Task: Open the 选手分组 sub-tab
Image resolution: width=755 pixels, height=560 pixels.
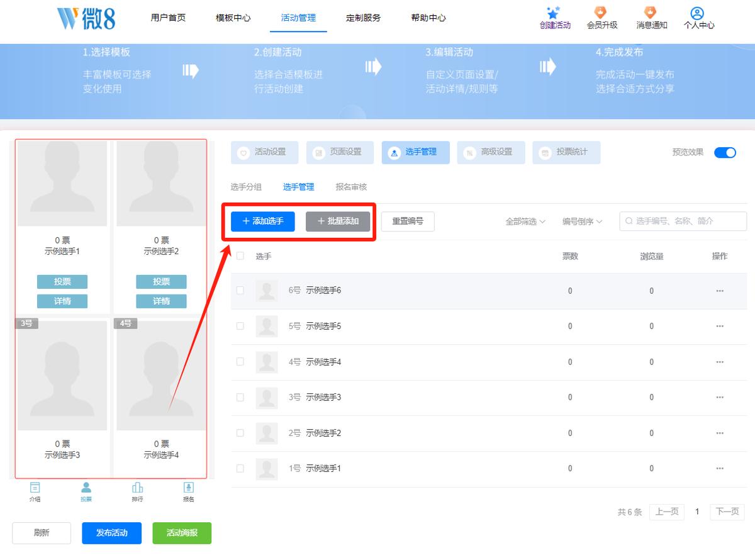Action: click(x=246, y=187)
